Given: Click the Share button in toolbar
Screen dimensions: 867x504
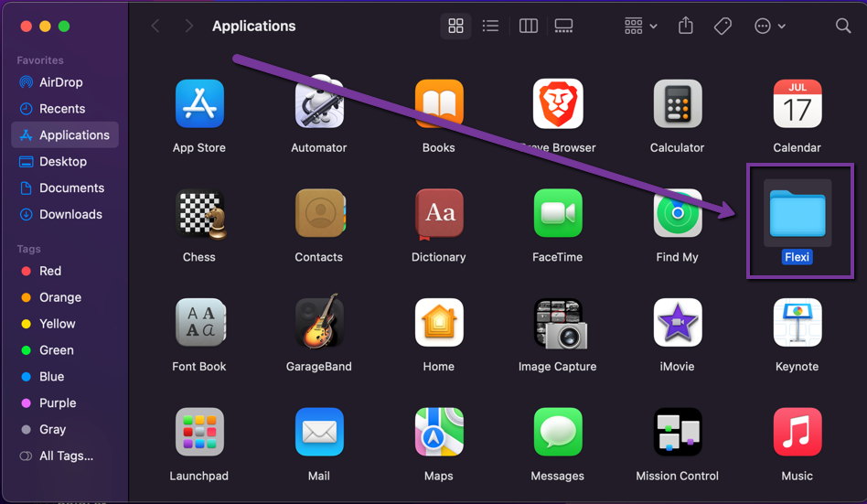Looking at the screenshot, I should [686, 27].
